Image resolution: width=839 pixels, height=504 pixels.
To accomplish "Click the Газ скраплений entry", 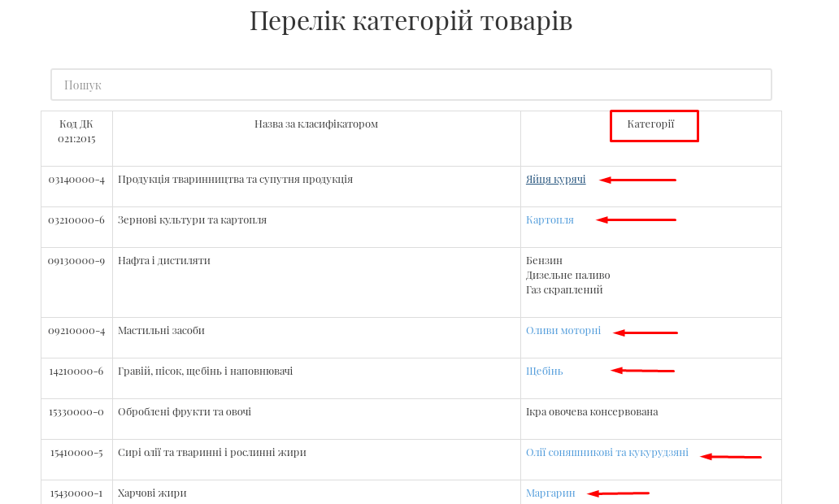I will coord(564,289).
